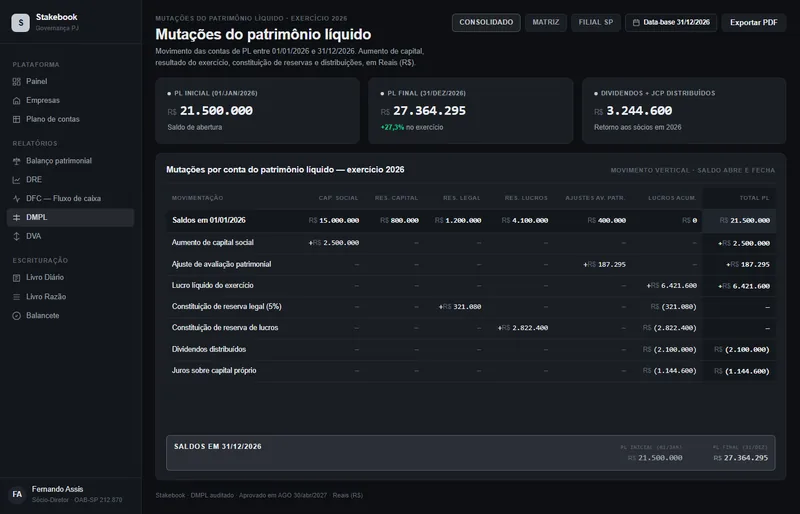Click the calendar icon in Data-base button

636,22
